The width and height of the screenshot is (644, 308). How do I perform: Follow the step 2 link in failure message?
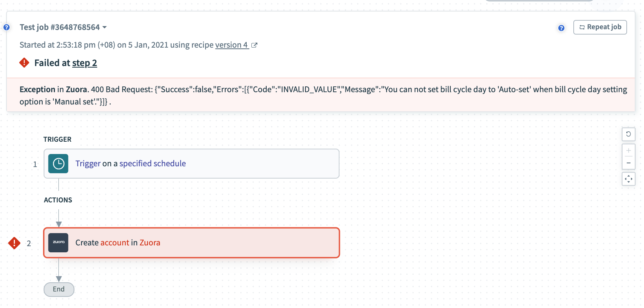(85, 63)
